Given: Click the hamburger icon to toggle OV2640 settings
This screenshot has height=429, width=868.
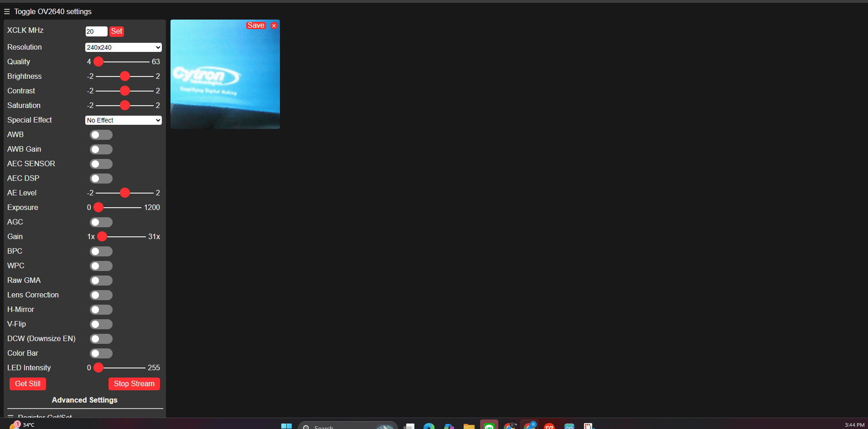Looking at the screenshot, I should coord(7,11).
